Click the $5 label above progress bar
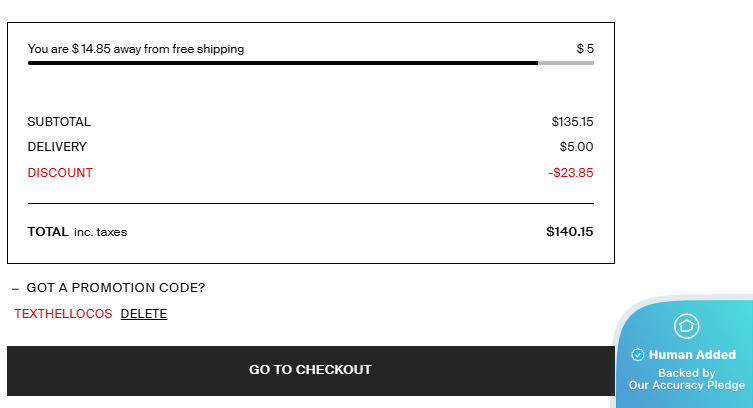The height and width of the screenshot is (408, 753). click(585, 49)
